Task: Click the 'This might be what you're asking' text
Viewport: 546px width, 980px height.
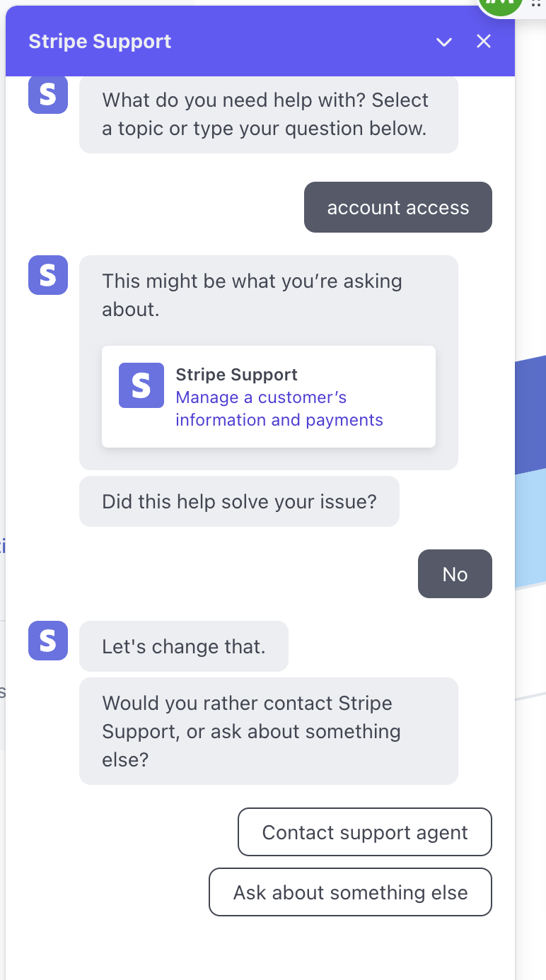Action: (x=252, y=295)
